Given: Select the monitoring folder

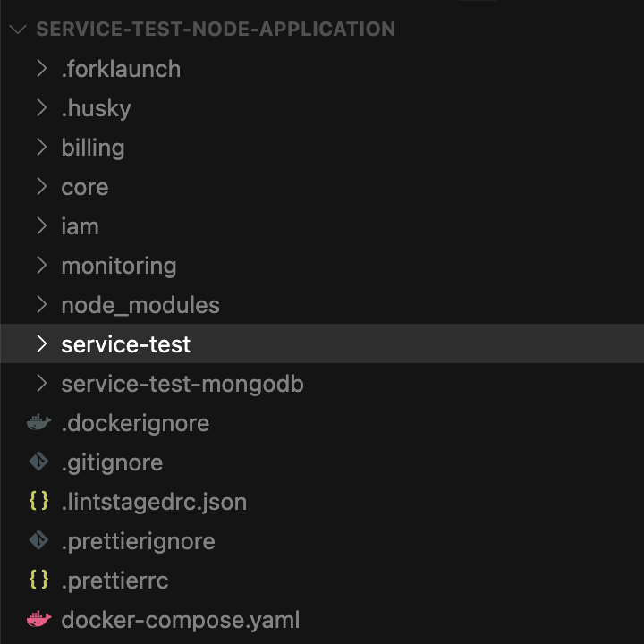Looking at the screenshot, I should (118, 266).
